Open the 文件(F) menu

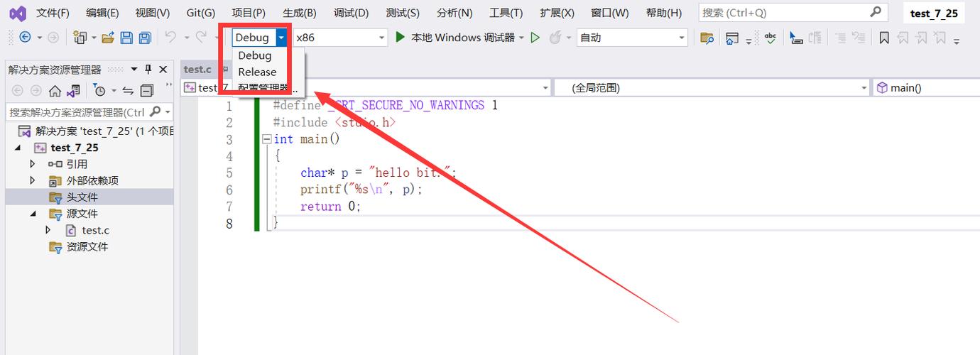pos(53,13)
